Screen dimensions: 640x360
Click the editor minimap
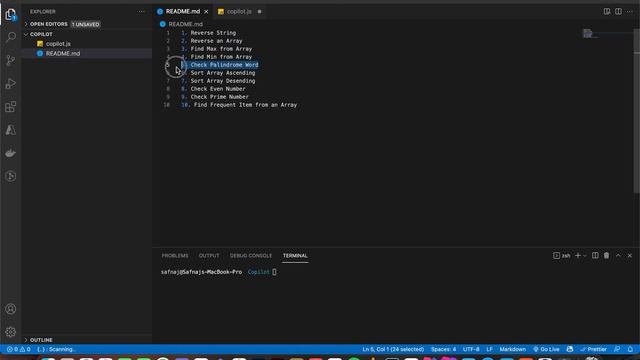pyautogui.click(x=590, y=33)
